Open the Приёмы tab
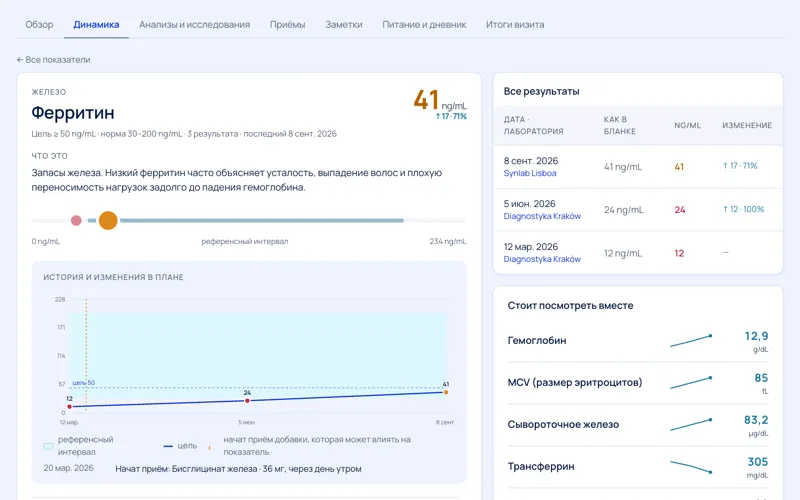This screenshot has width=800, height=500. (x=287, y=24)
